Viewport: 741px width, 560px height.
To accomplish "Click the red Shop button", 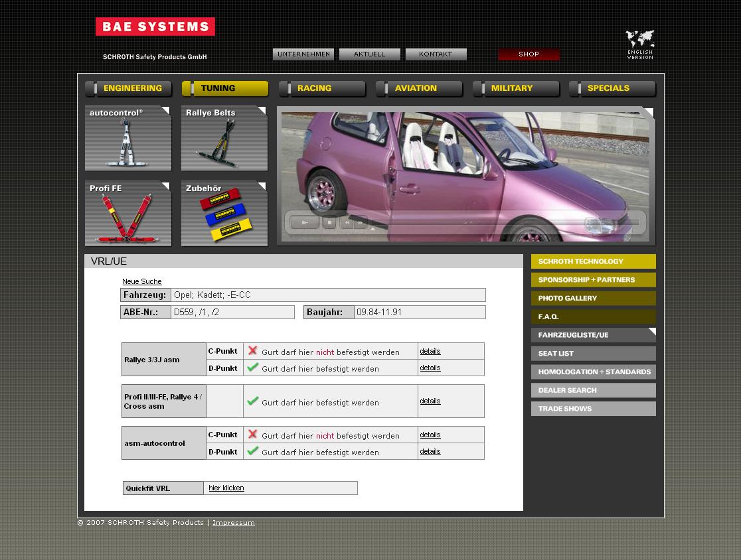I will (x=529, y=54).
